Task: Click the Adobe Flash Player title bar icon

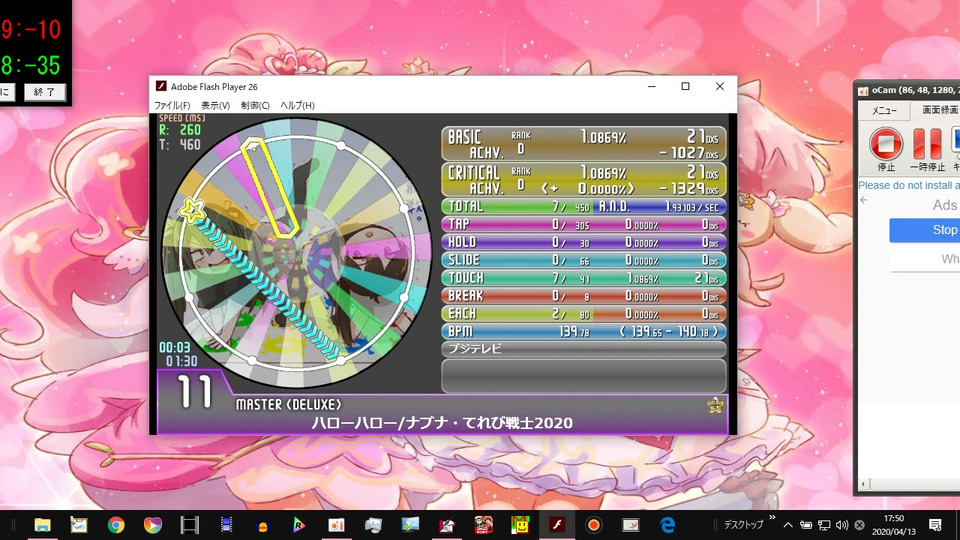Action: point(161,86)
